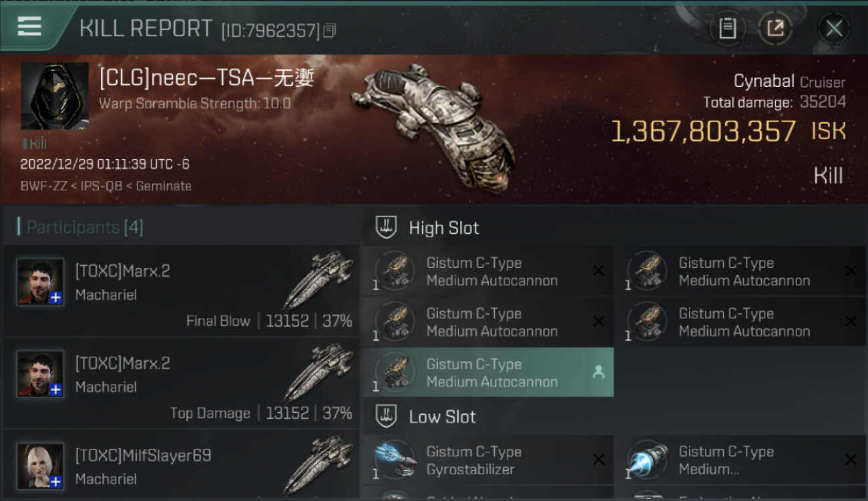Add MilfSlayer69 pilot via plus badge
Image resolution: width=868 pixels, height=501 pixels.
tap(56, 482)
